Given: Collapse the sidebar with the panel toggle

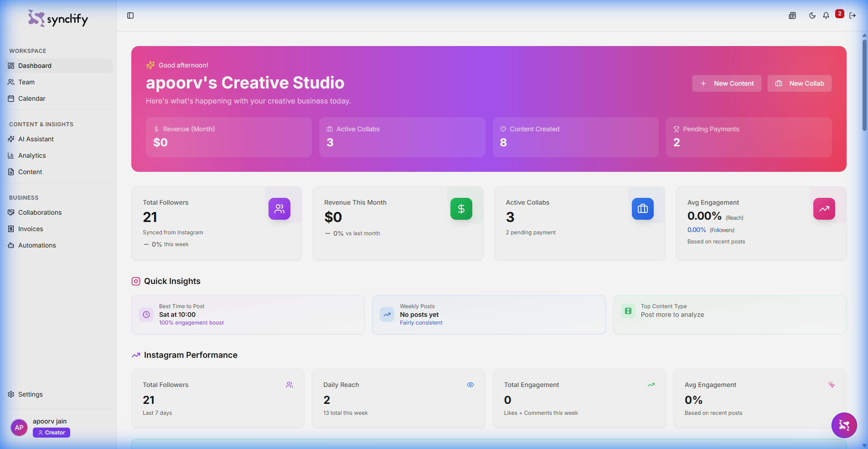Looking at the screenshot, I should [130, 15].
